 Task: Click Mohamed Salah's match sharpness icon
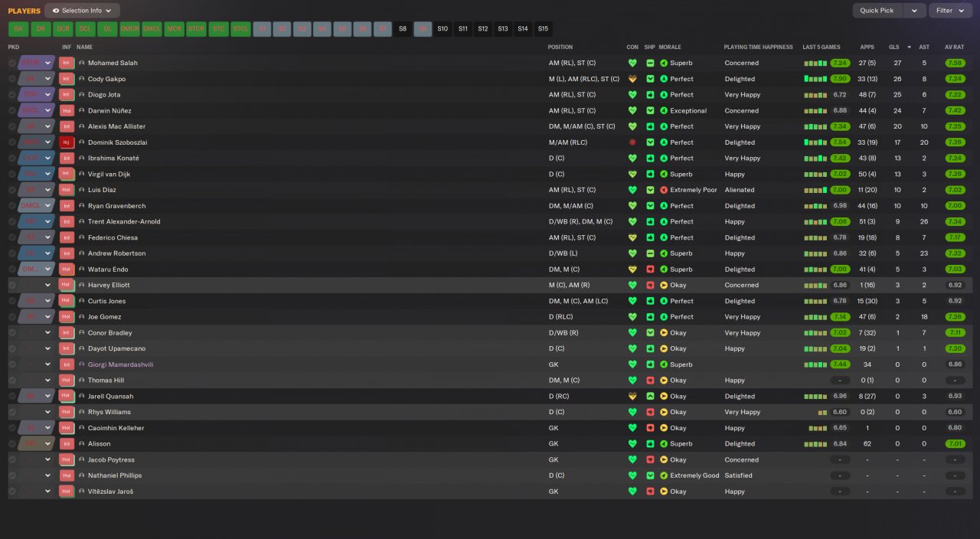pos(650,63)
